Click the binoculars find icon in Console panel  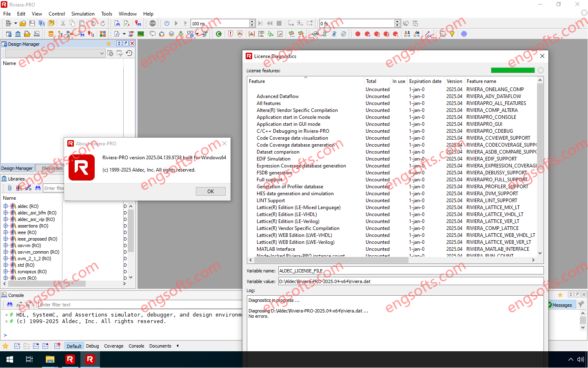coord(10,305)
